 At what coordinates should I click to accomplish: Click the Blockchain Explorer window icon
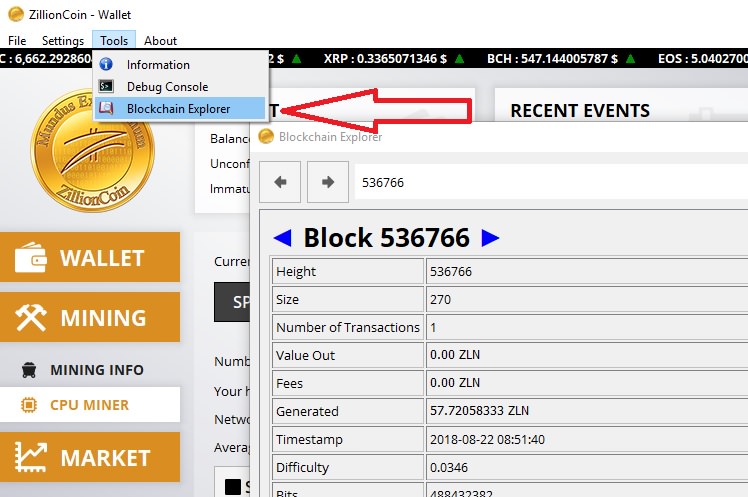point(266,137)
